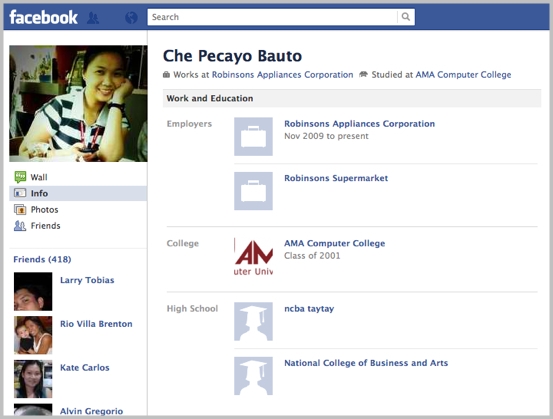The height and width of the screenshot is (419, 553).
Task: Click the Robinsons Appliances Corporation briefcase icon
Action: coord(253,136)
